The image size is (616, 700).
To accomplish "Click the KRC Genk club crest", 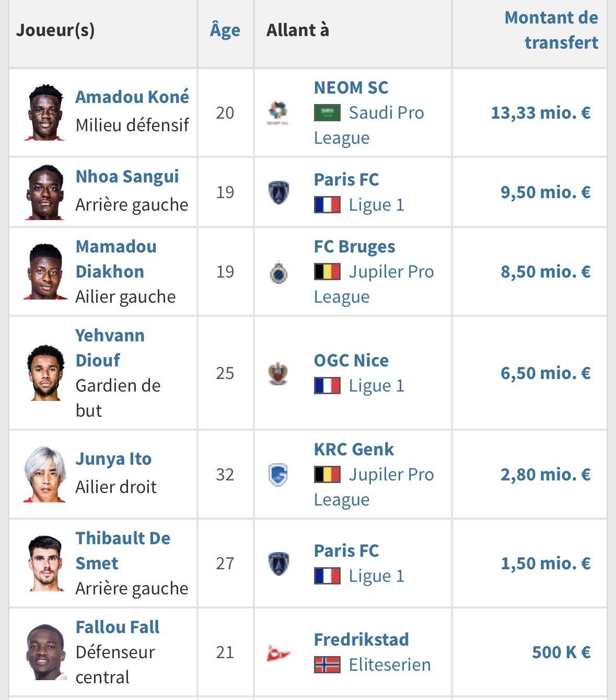I will tap(278, 475).
